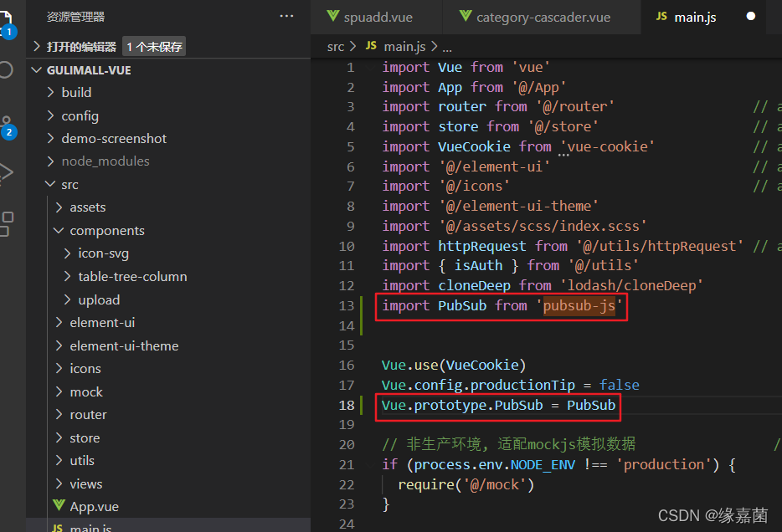782x532 pixels.
Task: Expand the upload folder
Action: coord(67,299)
